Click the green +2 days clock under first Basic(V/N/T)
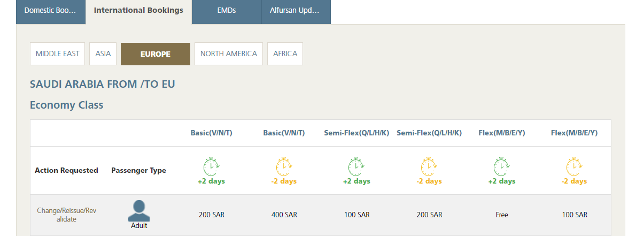 [212, 166]
